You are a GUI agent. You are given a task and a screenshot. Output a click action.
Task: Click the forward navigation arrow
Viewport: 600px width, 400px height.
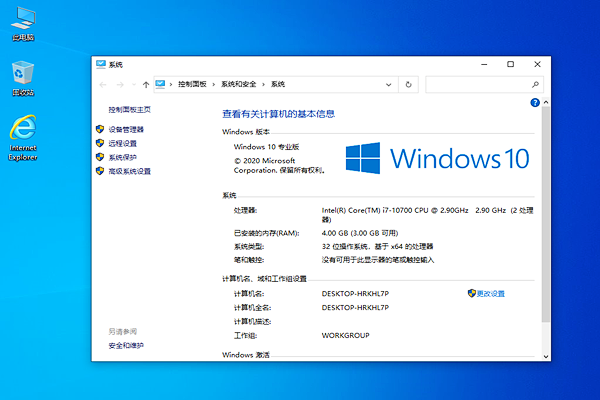[120, 85]
